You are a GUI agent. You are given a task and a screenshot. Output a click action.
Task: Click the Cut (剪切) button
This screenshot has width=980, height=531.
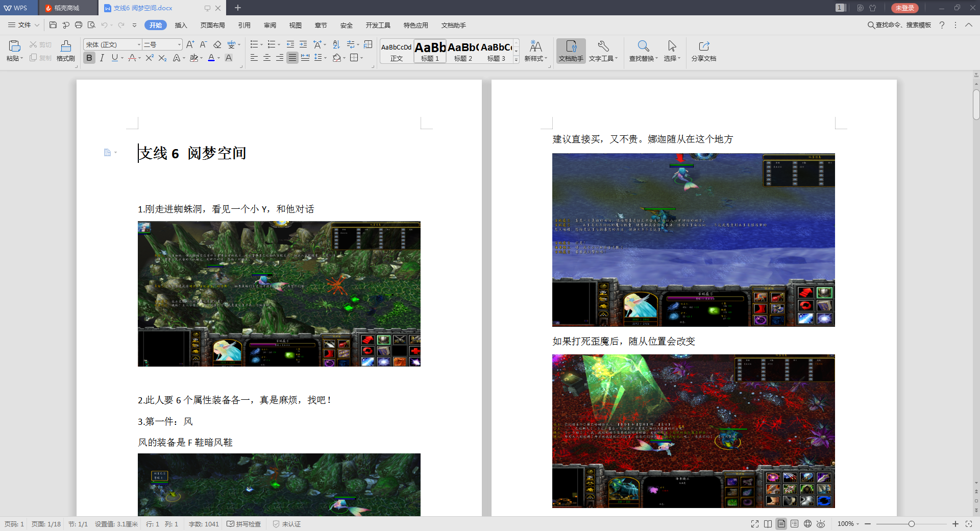tap(40, 45)
